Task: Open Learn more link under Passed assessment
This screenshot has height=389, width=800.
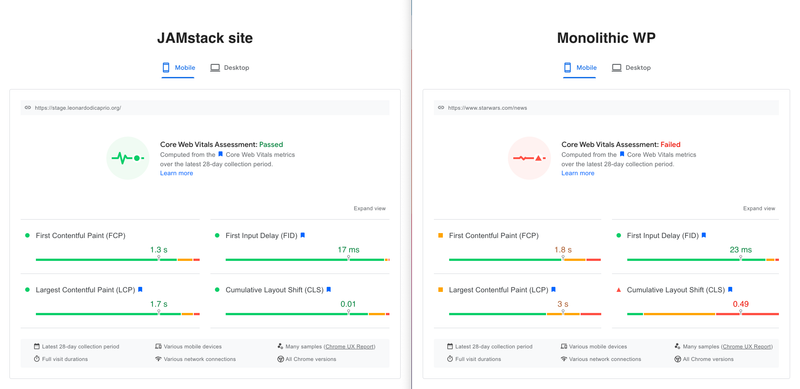Action: tap(177, 173)
